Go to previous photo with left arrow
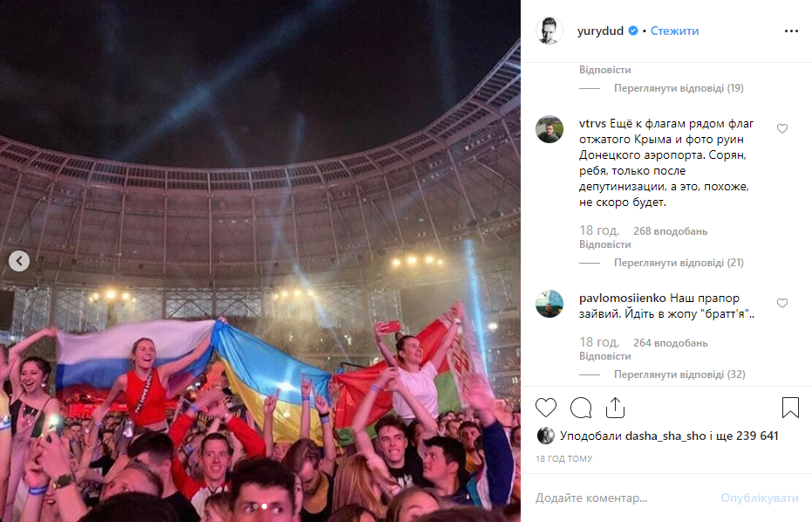This screenshot has width=812, height=522. [x=19, y=261]
